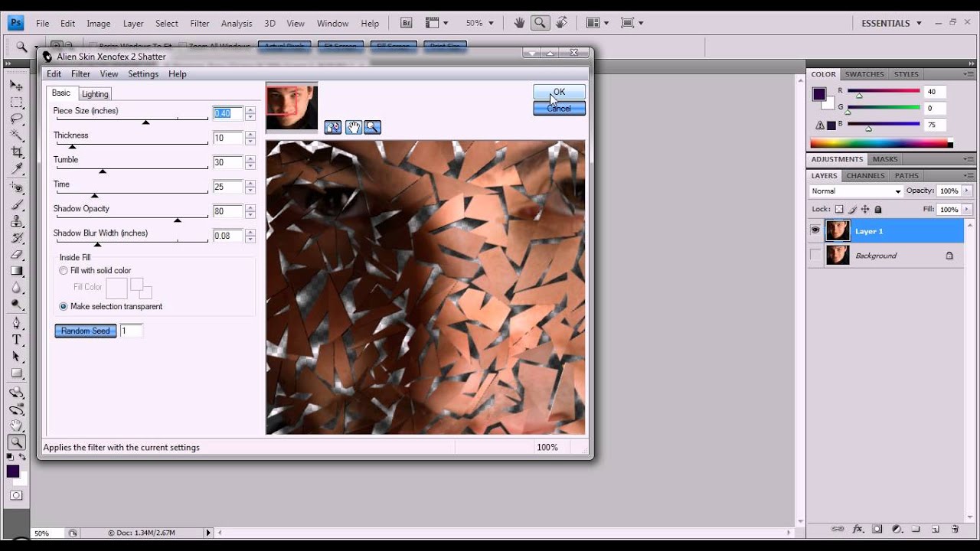Show the Background layer visibility box

point(815,256)
